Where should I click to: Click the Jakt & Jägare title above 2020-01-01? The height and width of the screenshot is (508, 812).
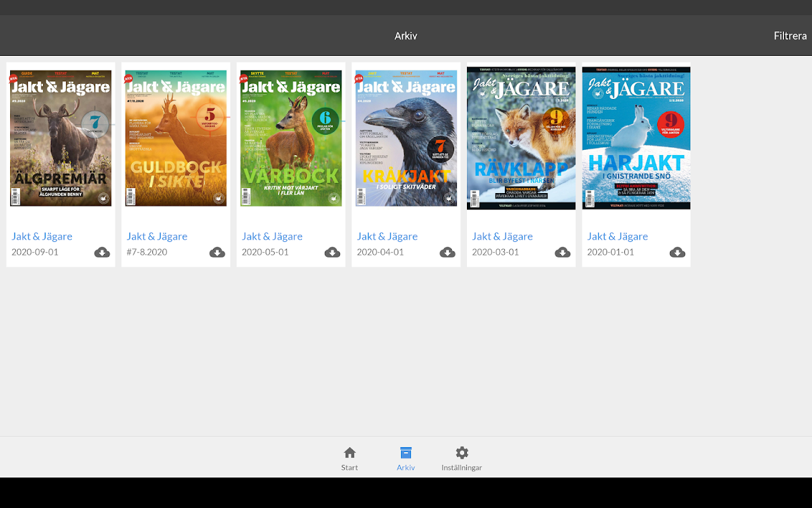click(618, 236)
